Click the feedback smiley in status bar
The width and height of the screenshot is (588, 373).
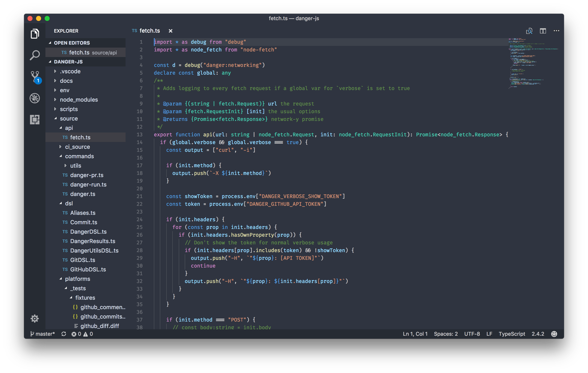pos(554,334)
